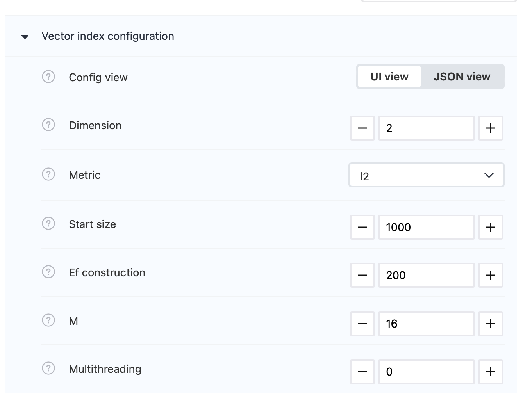Click the Multithreading input field
The image size is (532, 413).
[427, 372]
